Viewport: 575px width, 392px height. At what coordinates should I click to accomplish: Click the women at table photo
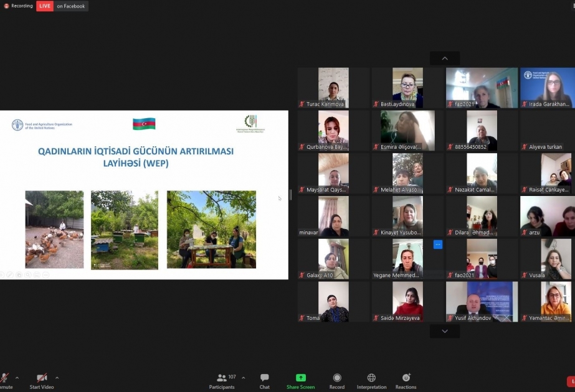click(212, 230)
